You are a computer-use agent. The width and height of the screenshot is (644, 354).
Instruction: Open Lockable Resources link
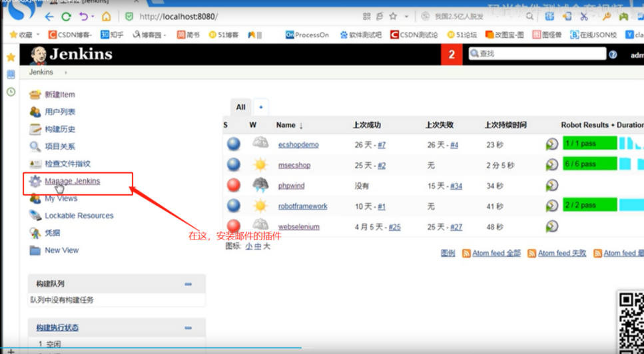pos(79,216)
